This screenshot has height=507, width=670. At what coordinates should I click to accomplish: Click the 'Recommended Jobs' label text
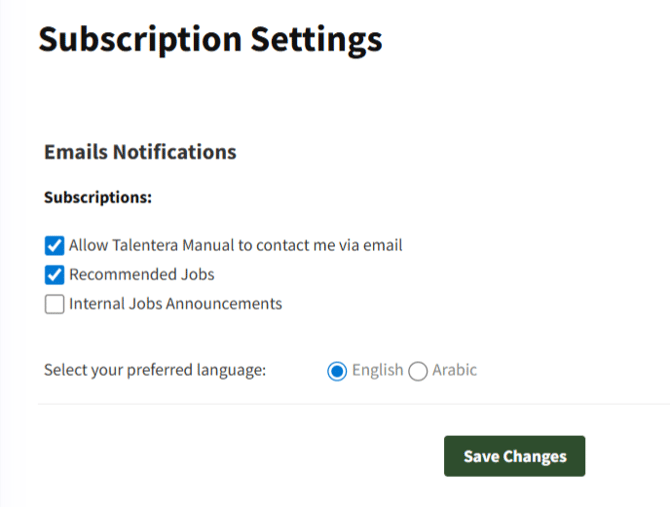pyautogui.click(x=142, y=274)
